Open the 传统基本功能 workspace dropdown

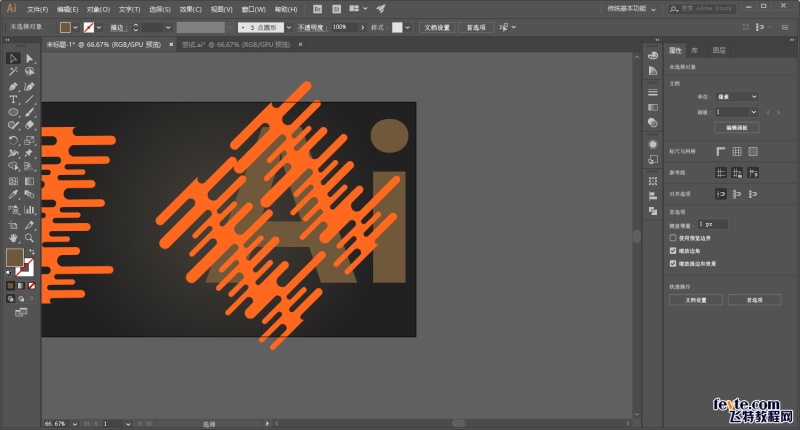[x=631, y=9]
